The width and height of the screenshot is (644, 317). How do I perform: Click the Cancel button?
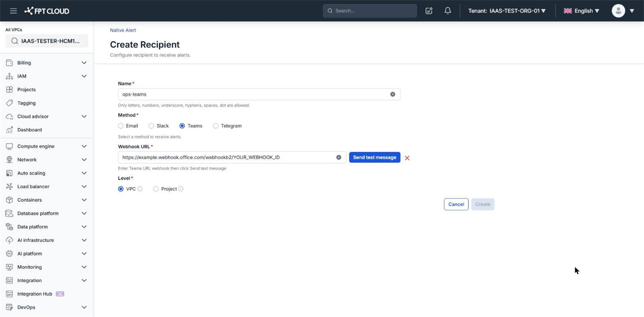coord(456,204)
